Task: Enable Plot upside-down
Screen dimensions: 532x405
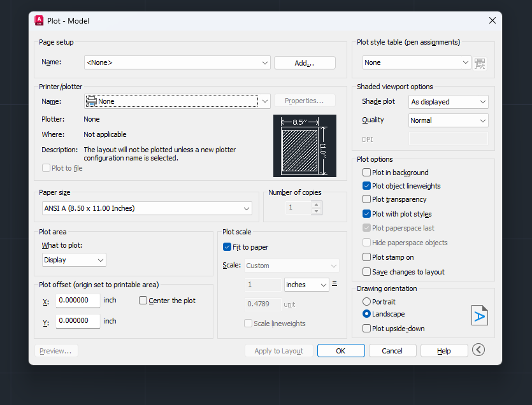Action: (x=366, y=329)
